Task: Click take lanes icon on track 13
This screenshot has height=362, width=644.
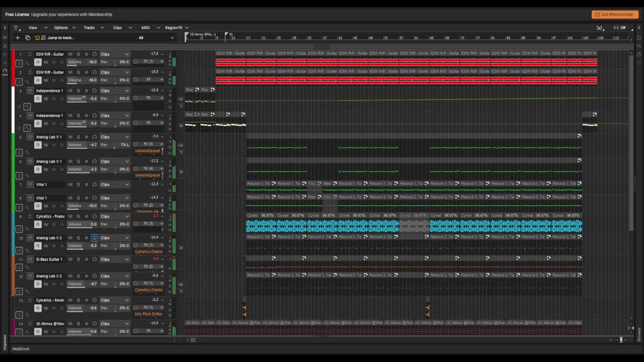Action: tap(19, 314)
